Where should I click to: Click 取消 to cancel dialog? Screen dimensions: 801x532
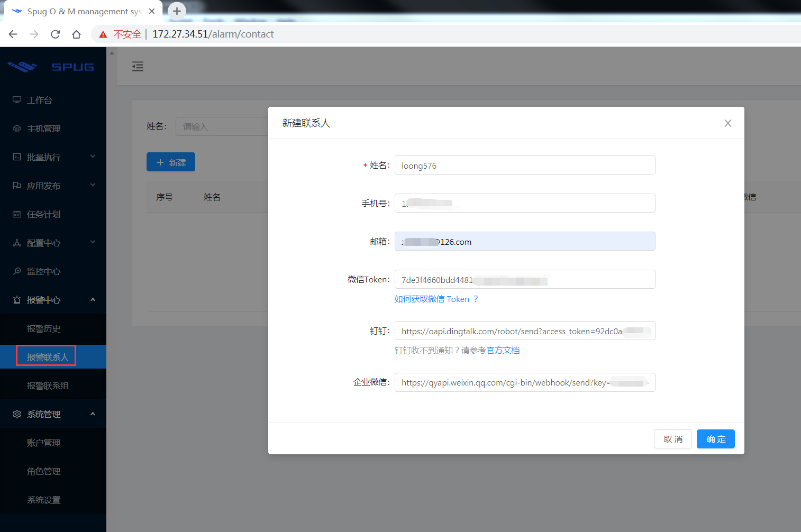coord(673,439)
